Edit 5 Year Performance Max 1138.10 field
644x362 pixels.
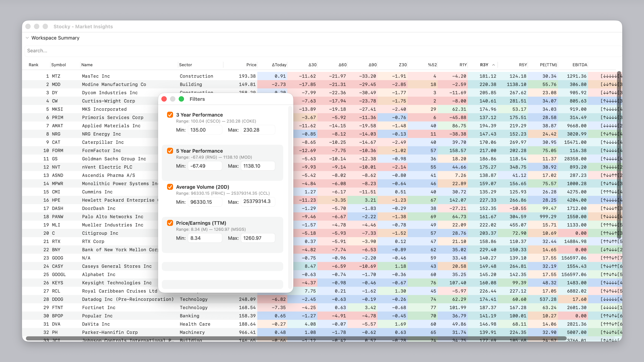click(x=258, y=166)
